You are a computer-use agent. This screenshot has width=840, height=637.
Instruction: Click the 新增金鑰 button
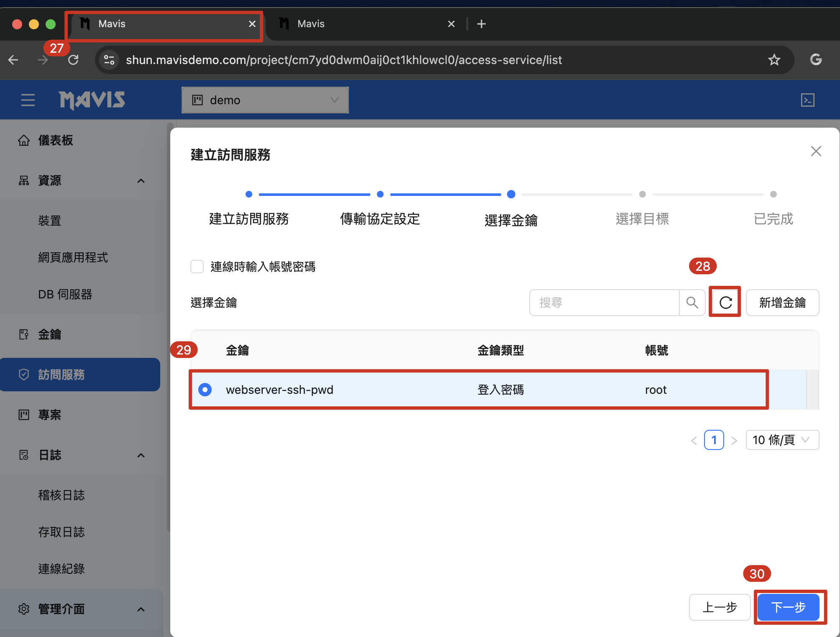[x=782, y=302]
